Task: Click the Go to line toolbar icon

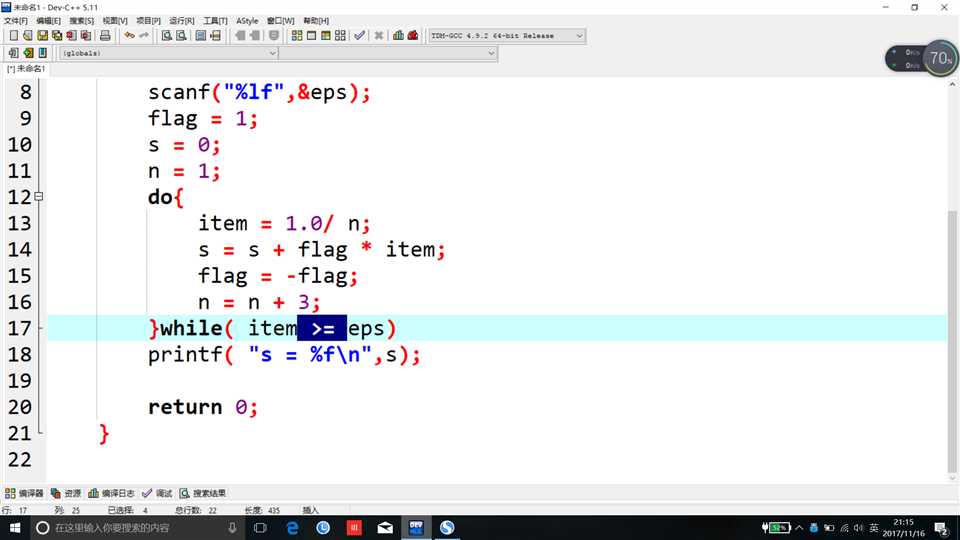Action: (216, 36)
